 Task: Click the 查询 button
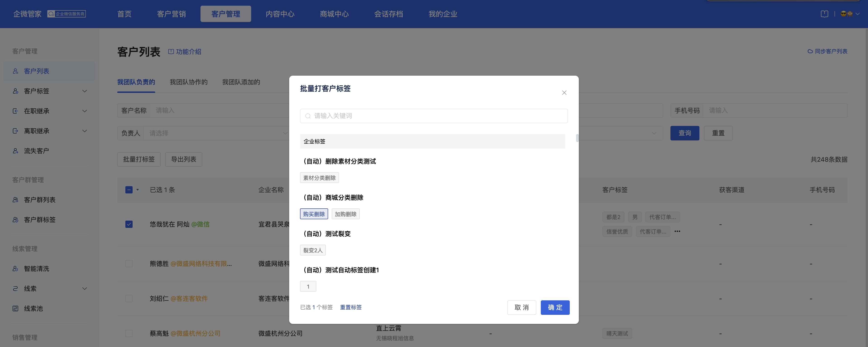pos(685,133)
